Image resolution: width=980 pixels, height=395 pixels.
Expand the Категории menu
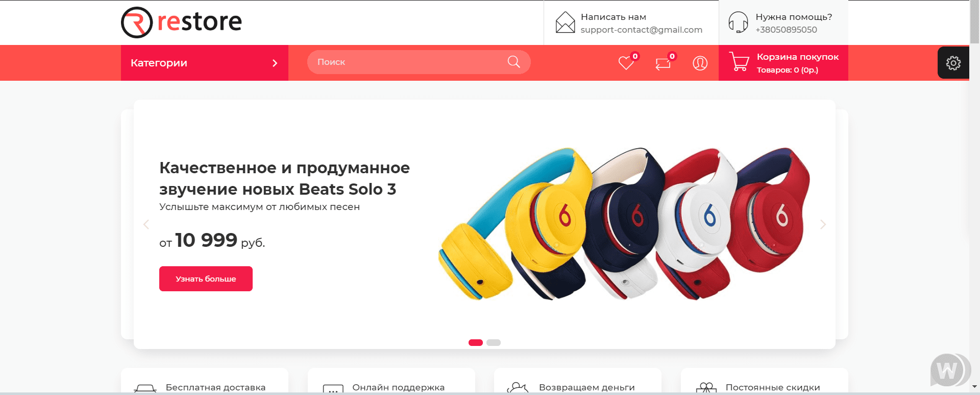tap(205, 63)
